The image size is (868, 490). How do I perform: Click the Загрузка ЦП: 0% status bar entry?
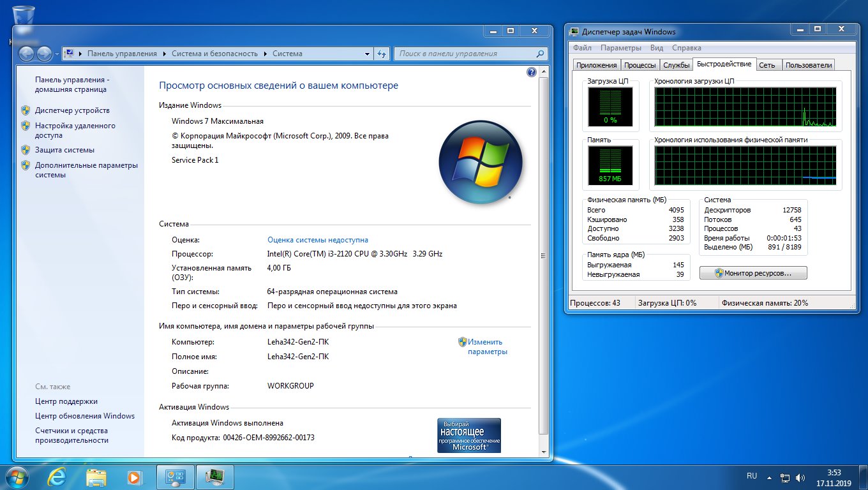point(668,303)
